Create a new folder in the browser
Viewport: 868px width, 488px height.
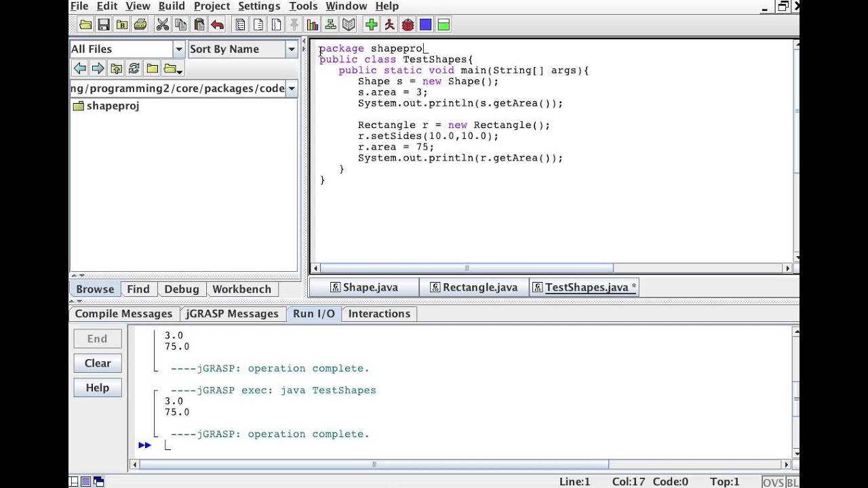[x=152, y=68]
